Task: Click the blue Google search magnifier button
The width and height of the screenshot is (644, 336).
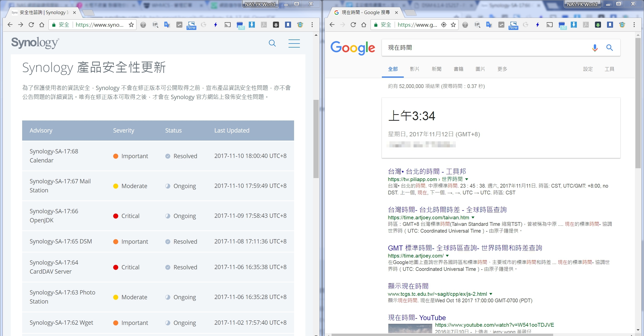Action: click(609, 47)
